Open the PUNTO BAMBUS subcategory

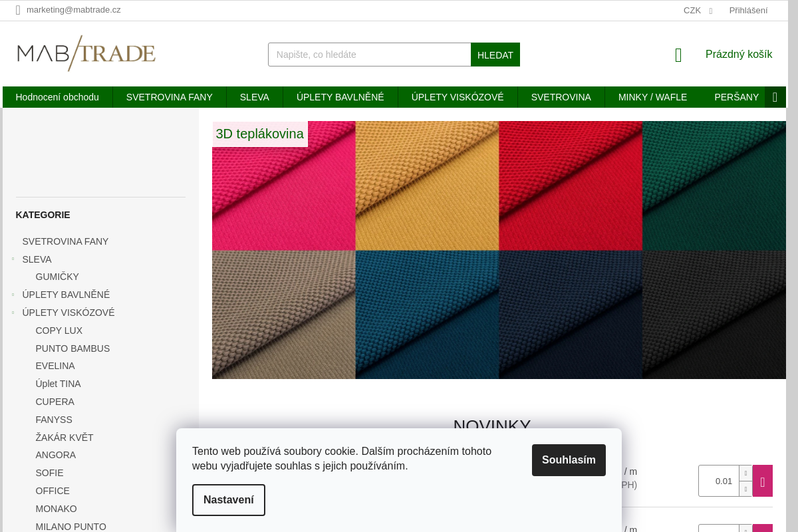coord(72,348)
